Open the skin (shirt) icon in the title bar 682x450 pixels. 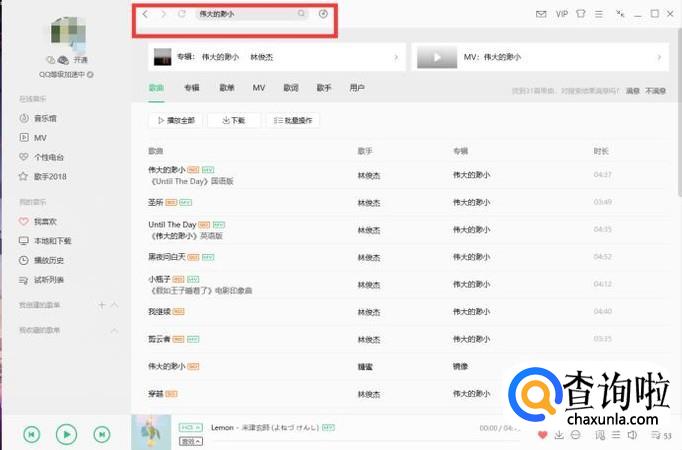point(581,14)
